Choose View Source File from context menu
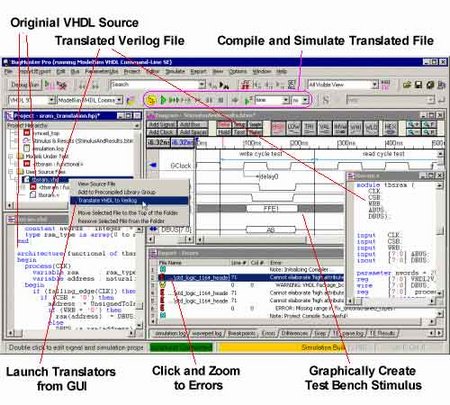Viewport: 450px width, 405px height. click(x=129, y=184)
